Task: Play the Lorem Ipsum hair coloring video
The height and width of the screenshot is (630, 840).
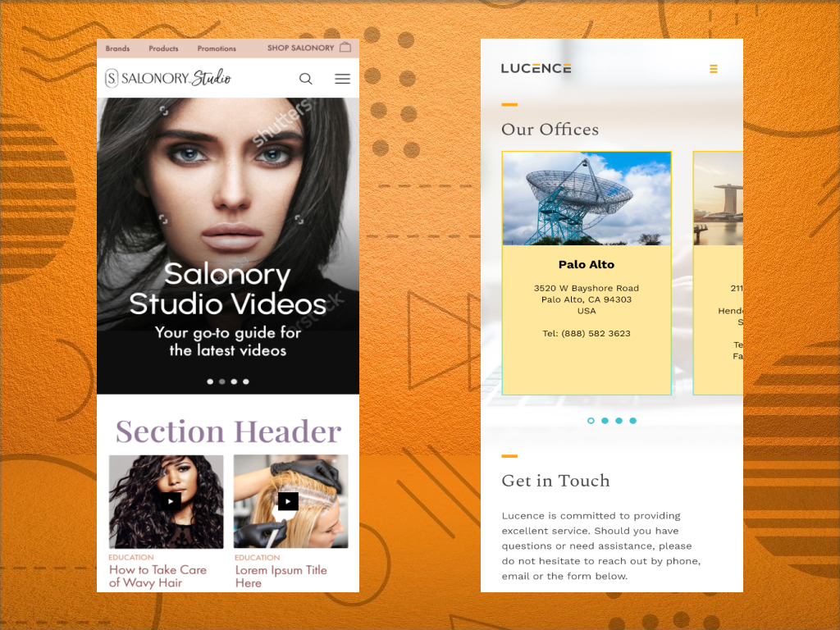Action: tap(288, 501)
